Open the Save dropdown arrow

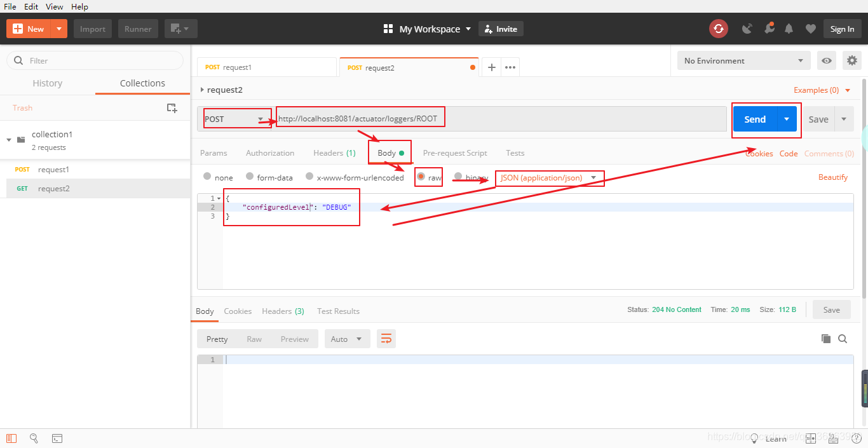[x=844, y=119]
